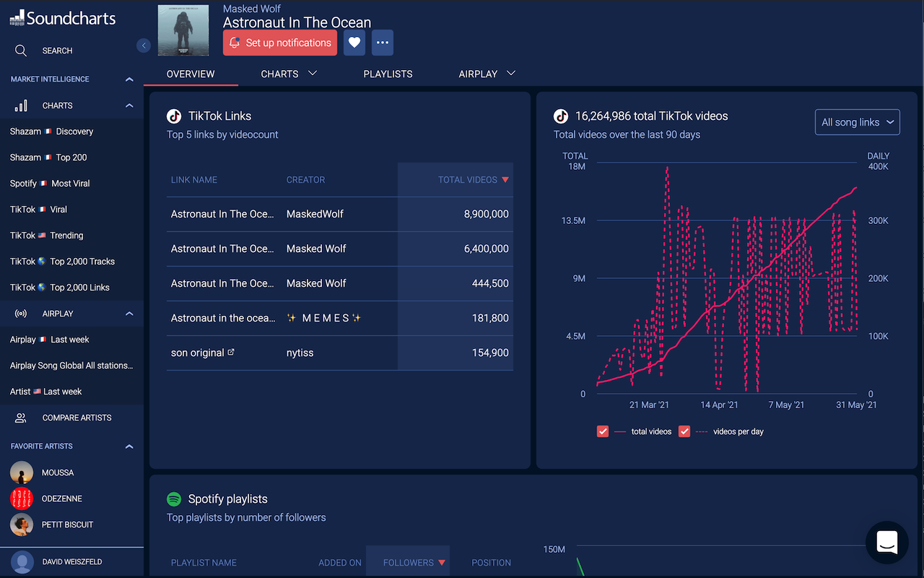
Task: Click the search magnifier icon
Action: tap(21, 51)
